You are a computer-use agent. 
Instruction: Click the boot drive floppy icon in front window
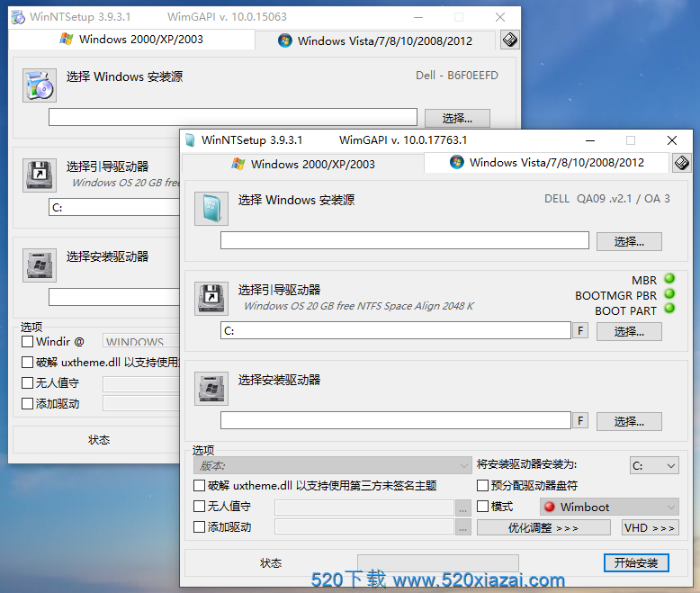click(x=211, y=298)
